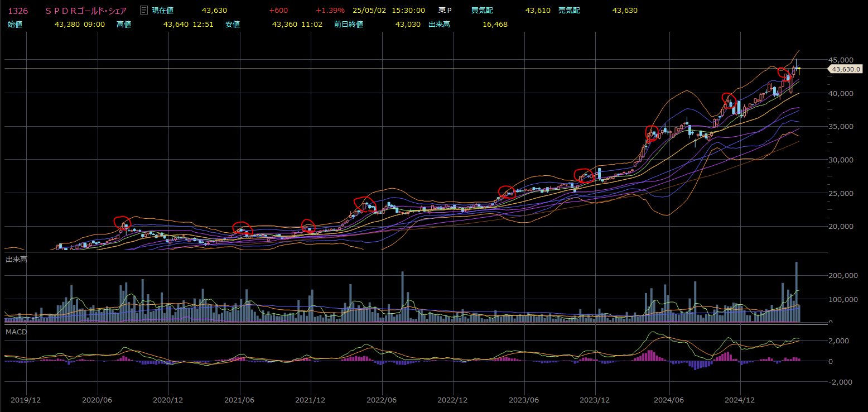This screenshot has width=868, height=412.
Task: Click the 12:51 high time
Action: (204, 25)
